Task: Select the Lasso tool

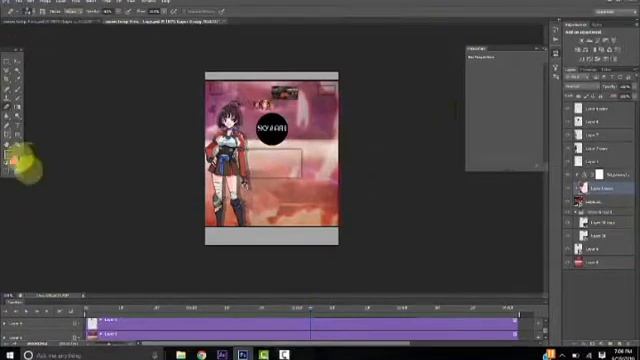Action: [7, 70]
